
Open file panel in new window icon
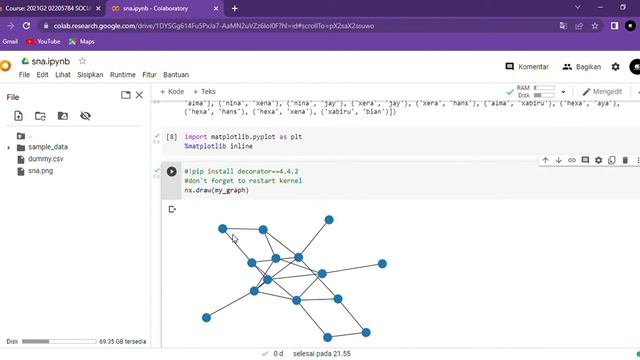click(x=126, y=95)
